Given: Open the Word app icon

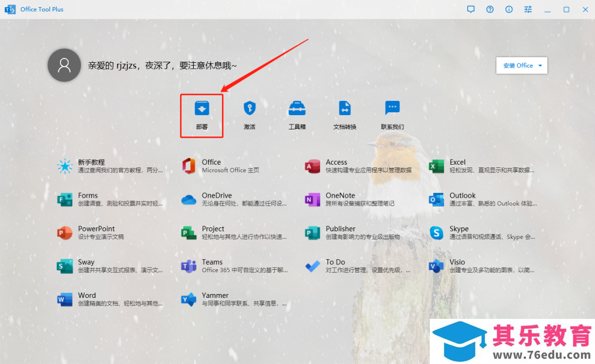Looking at the screenshot, I should [64, 300].
